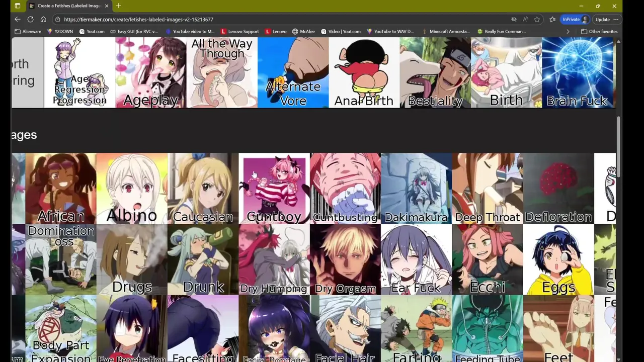Screen dimensions: 644x362
Task: Select the Drugs labeled thumbnail
Action: (132, 259)
